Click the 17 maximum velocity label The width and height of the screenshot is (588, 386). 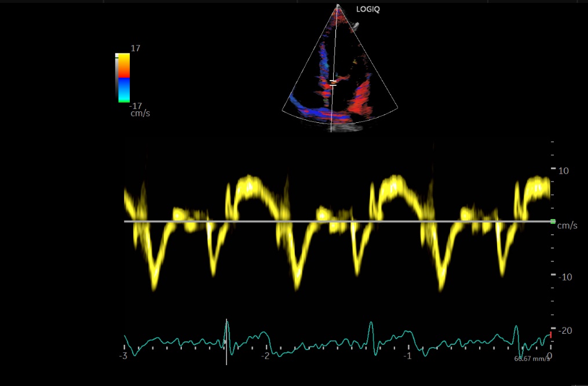pyautogui.click(x=136, y=49)
